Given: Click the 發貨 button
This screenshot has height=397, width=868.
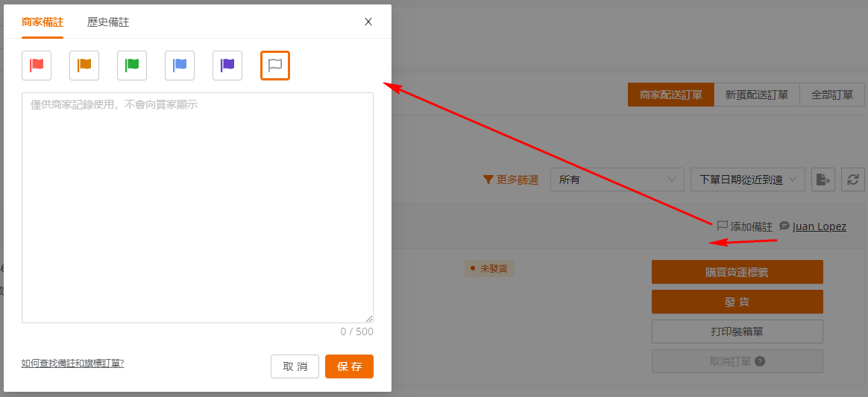Looking at the screenshot, I should [738, 302].
